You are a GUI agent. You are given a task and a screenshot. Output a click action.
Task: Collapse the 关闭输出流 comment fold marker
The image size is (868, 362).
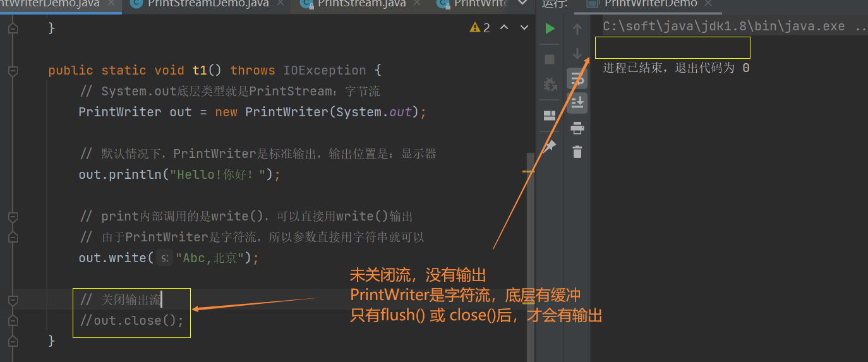point(12,300)
